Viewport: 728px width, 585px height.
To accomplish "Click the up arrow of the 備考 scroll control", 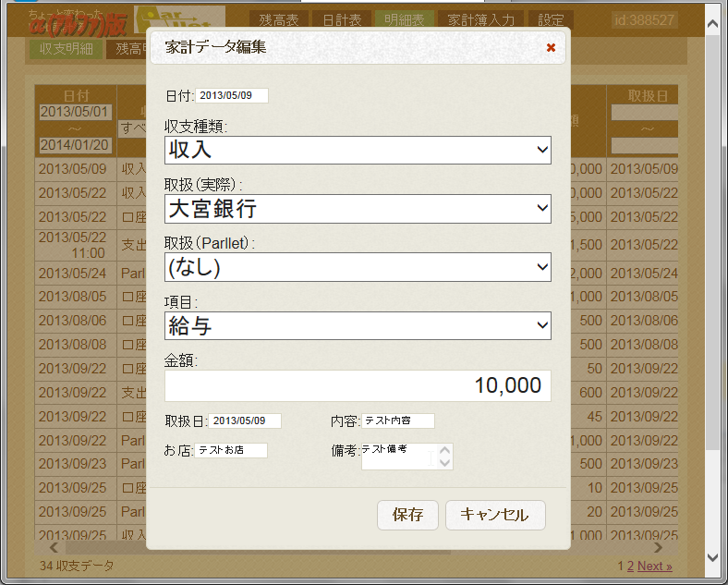I will tap(444, 450).
